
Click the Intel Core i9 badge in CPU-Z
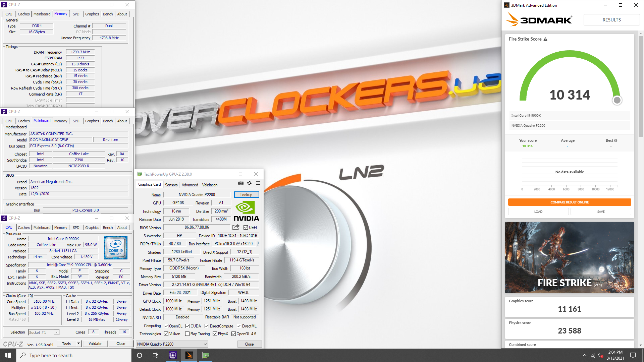point(116,248)
